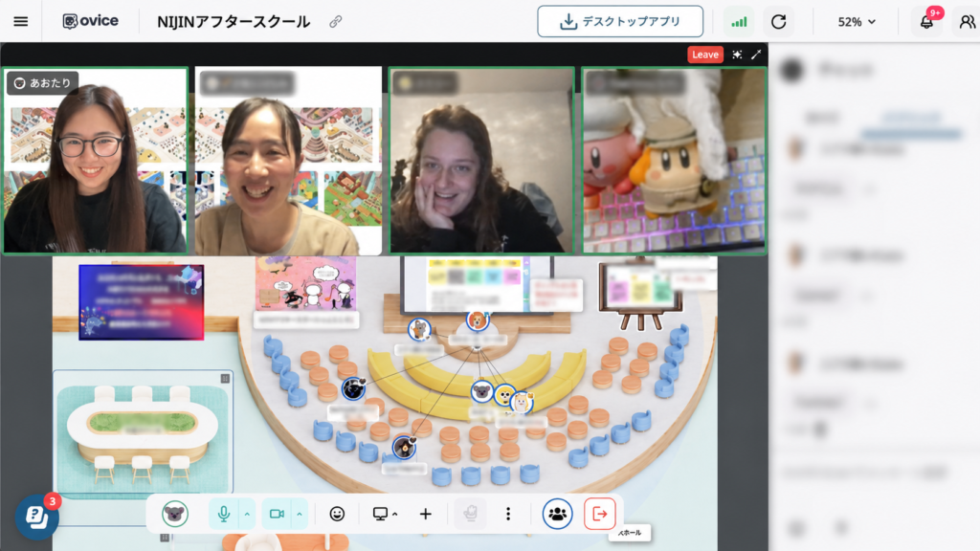Open the koala avatar settings

coord(175,514)
